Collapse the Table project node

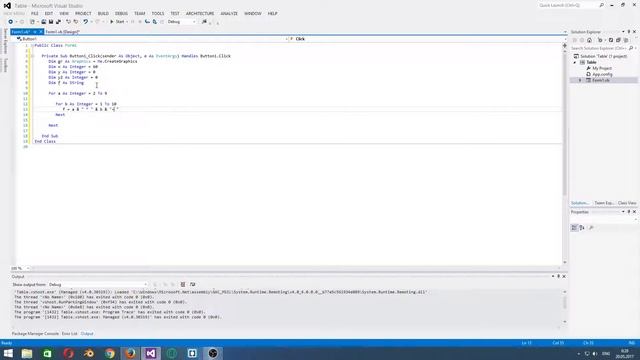(x=575, y=62)
